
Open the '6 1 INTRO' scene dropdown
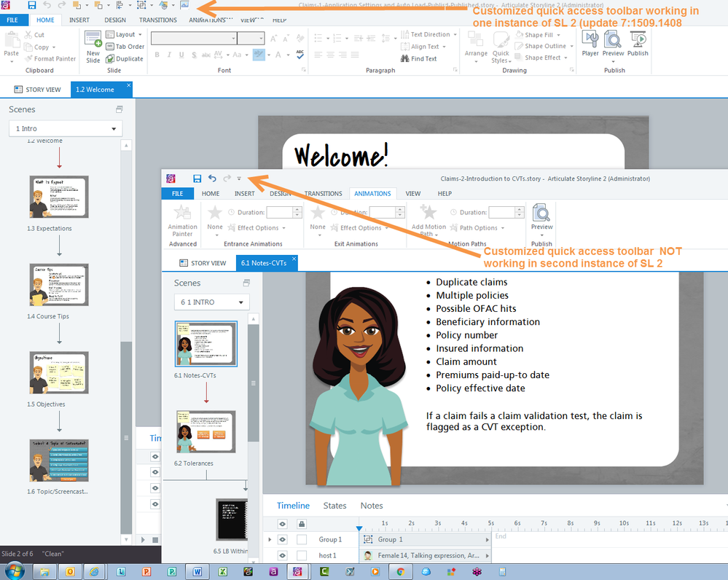tap(211, 302)
